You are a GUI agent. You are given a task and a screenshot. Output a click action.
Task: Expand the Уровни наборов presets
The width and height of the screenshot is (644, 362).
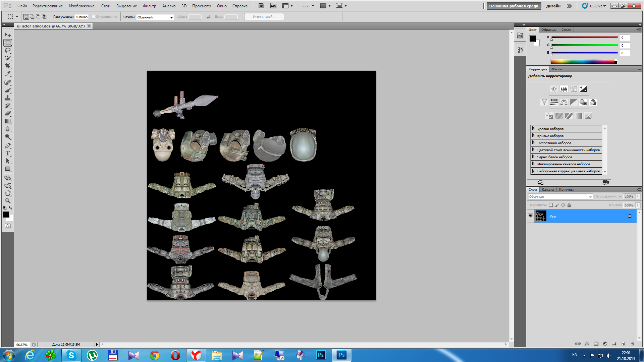[533, 129]
